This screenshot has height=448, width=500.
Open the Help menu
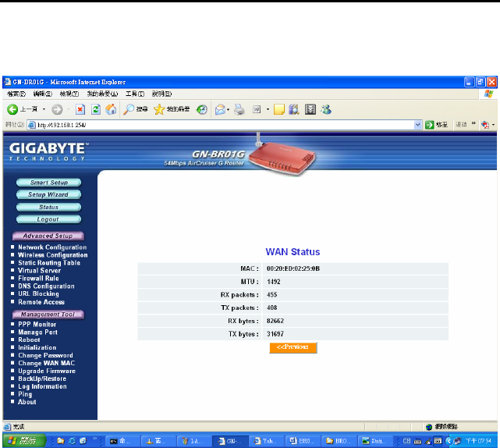161,94
